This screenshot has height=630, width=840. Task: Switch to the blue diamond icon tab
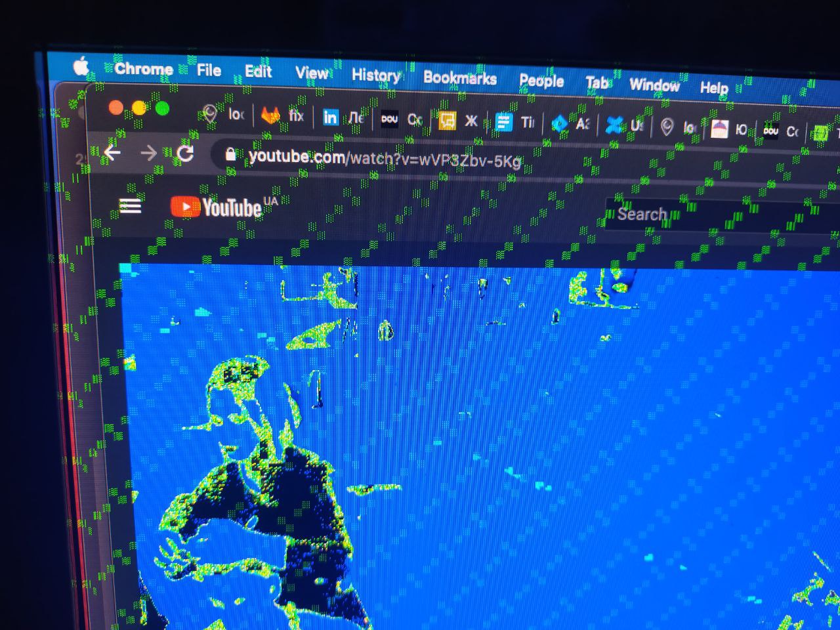(571, 123)
